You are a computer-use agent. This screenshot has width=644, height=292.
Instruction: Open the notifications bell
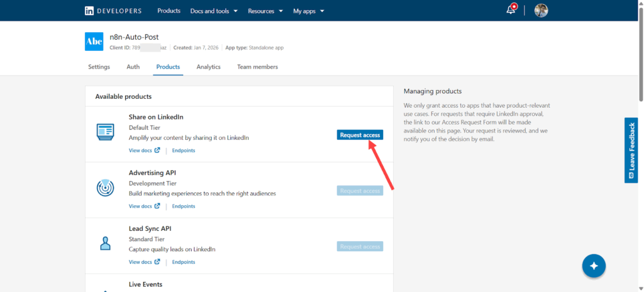pyautogui.click(x=511, y=11)
